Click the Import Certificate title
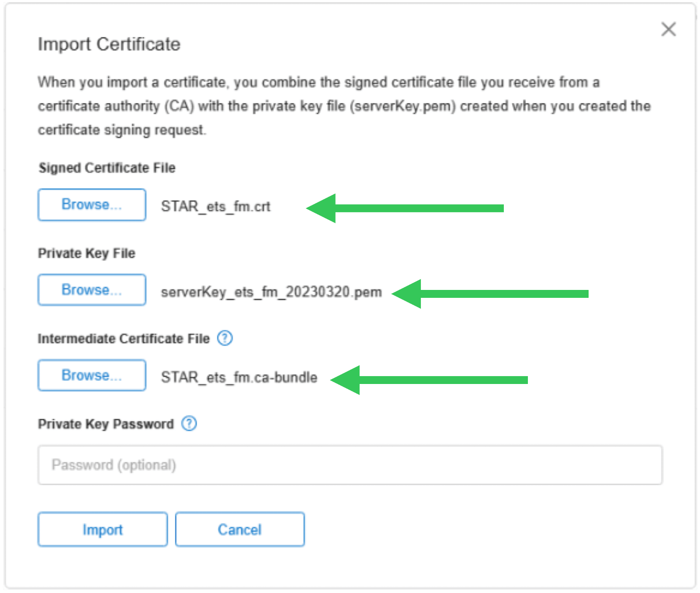Viewport: 700px width, 593px height. tap(109, 44)
